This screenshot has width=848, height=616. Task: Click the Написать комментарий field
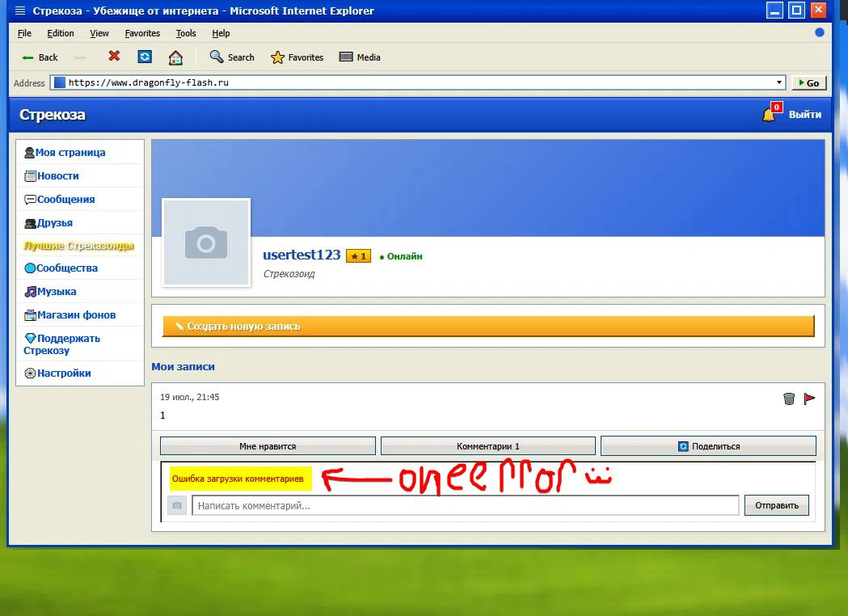pyautogui.click(x=466, y=506)
